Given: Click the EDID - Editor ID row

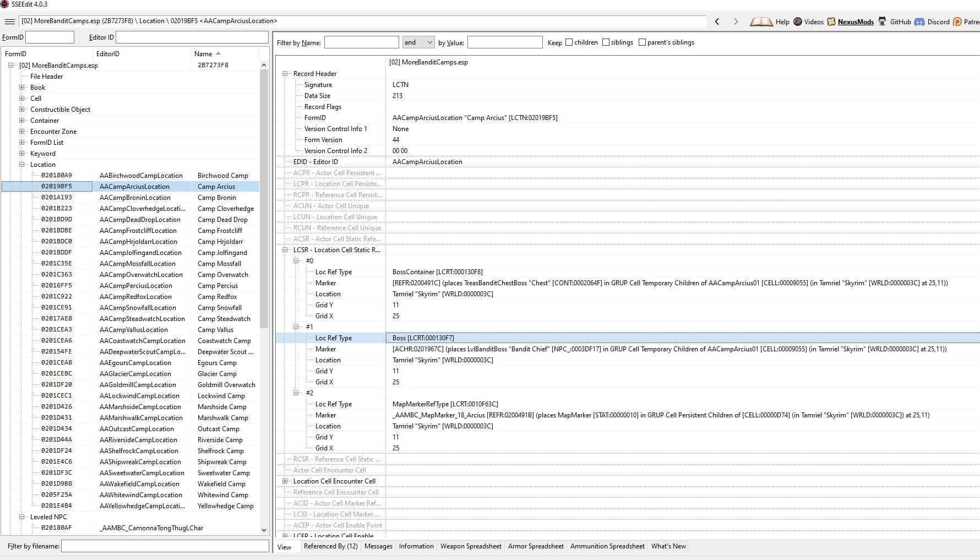Looking at the screenshot, I should click(x=628, y=161).
